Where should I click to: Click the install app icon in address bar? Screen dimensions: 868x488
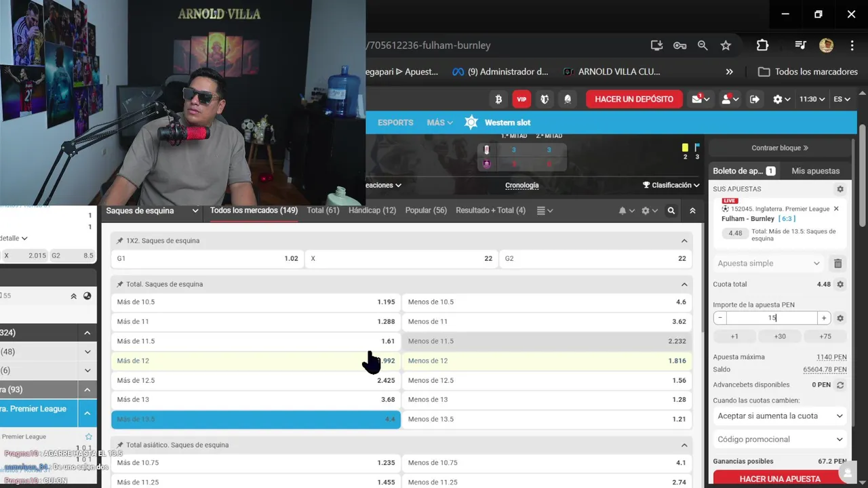click(x=656, y=45)
